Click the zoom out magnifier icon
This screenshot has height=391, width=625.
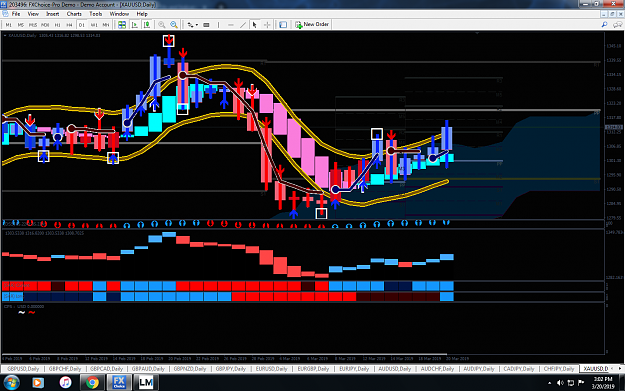pos(174,25)
